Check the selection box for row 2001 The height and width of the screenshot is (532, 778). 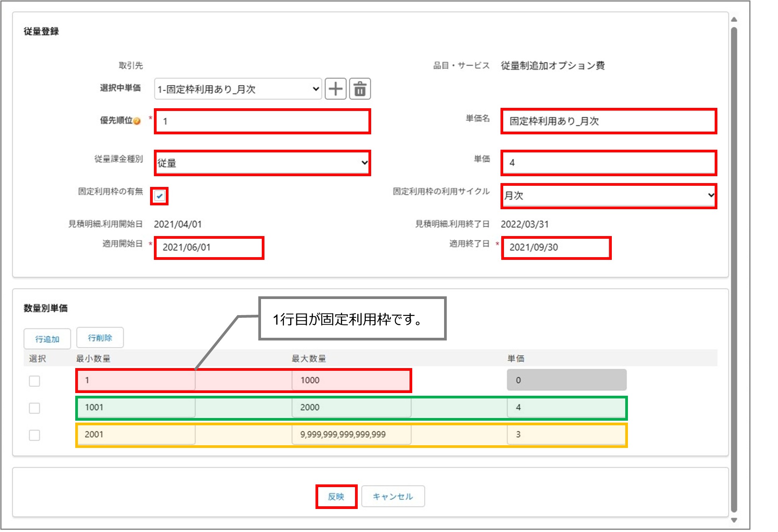click(34, 435)
